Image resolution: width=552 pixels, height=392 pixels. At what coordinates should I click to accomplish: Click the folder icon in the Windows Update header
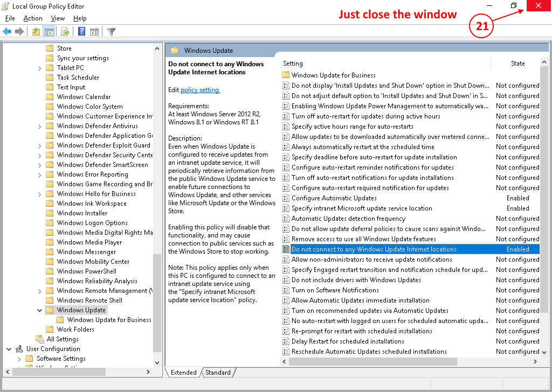[175, 50]
